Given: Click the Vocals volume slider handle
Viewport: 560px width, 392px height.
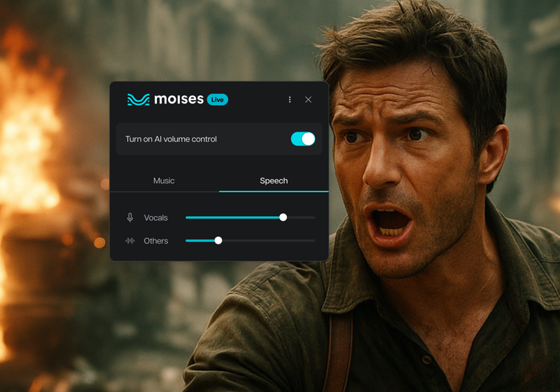Looking at the screenshot, I should (283, 218).
